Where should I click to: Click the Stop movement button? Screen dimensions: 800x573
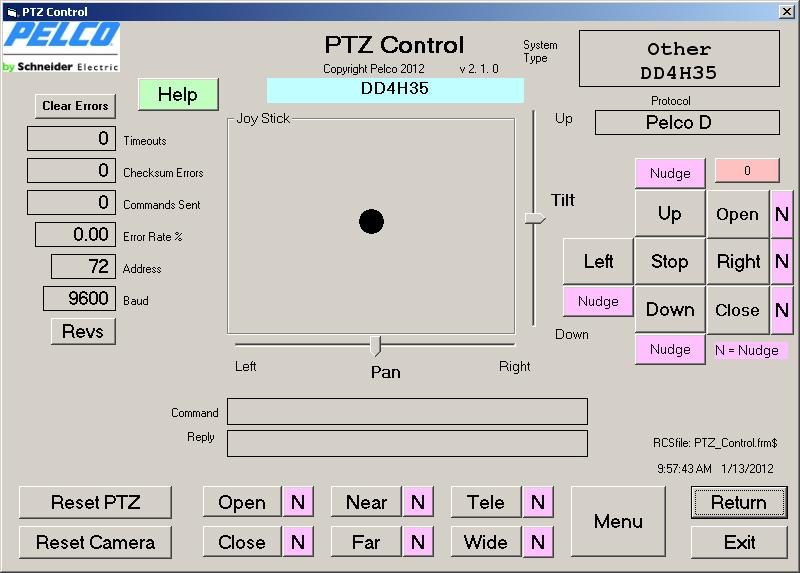(669, 261)
